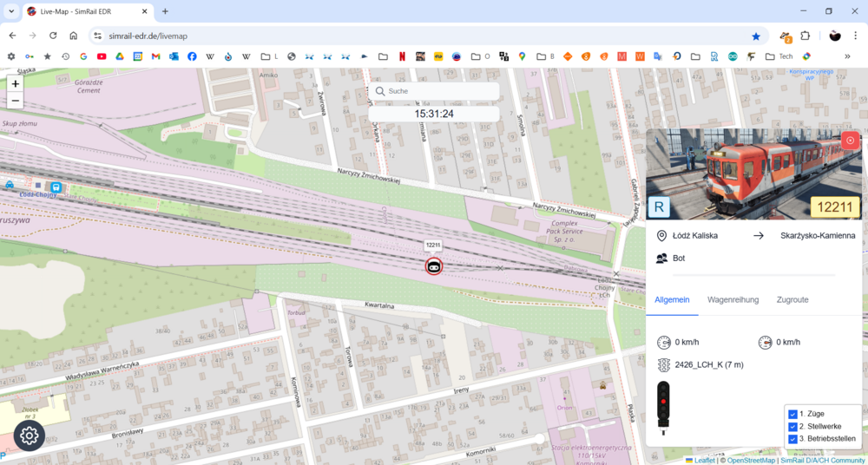This screenshot has height=465, width=868.
Task: Zoom out on the map
Action: pyautogui.click(x=15, y=101)
